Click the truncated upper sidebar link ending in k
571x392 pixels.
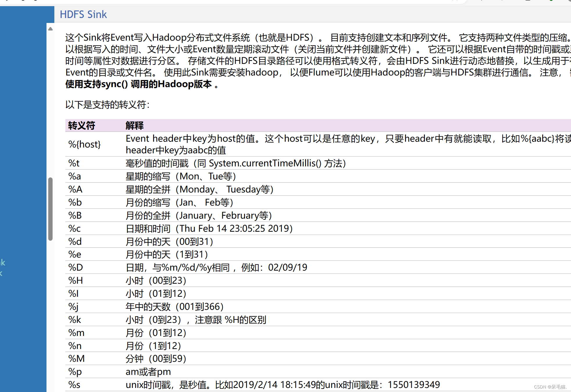[3, 262]
